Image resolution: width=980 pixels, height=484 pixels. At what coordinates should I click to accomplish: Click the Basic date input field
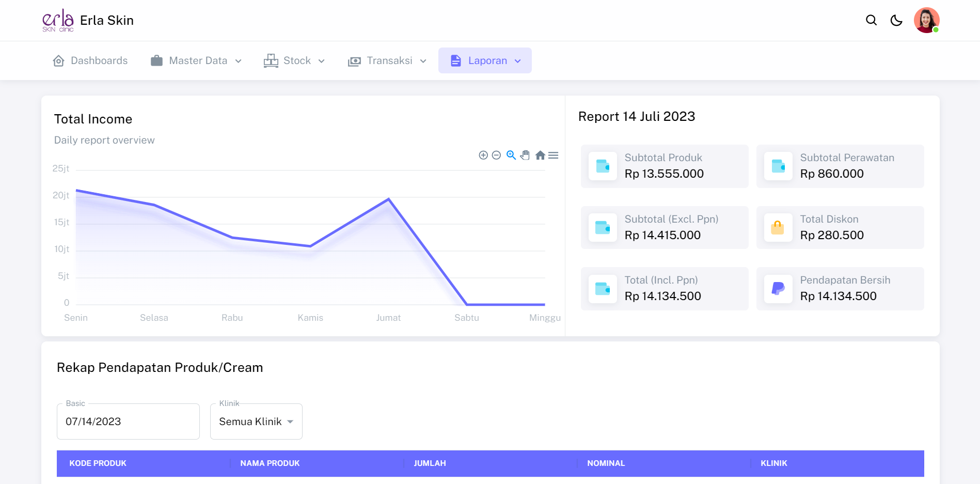coord(128,421)
